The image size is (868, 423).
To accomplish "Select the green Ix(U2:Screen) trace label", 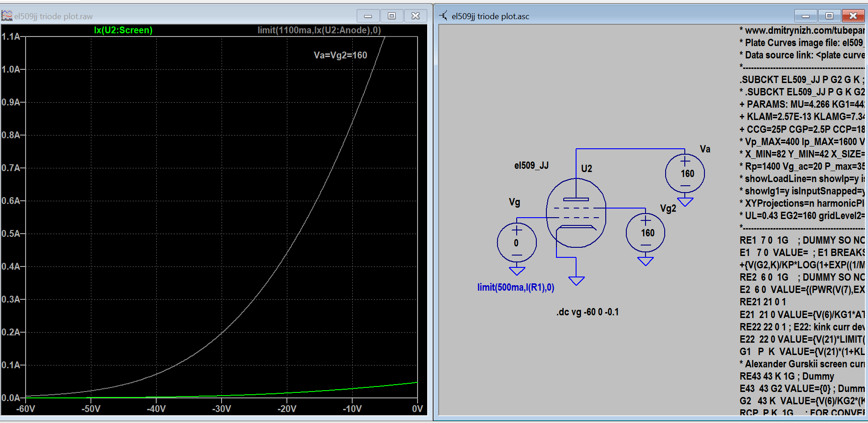I will click(123, 30).
